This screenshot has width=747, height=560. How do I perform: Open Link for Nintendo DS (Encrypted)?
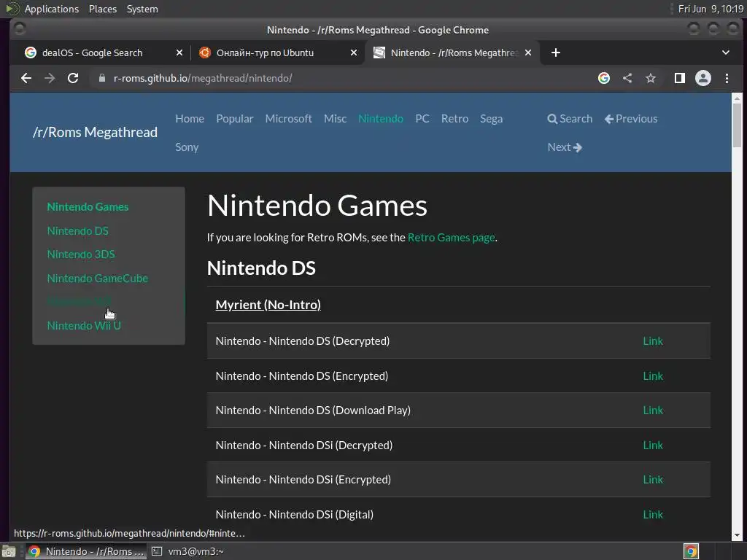point(653,376)
